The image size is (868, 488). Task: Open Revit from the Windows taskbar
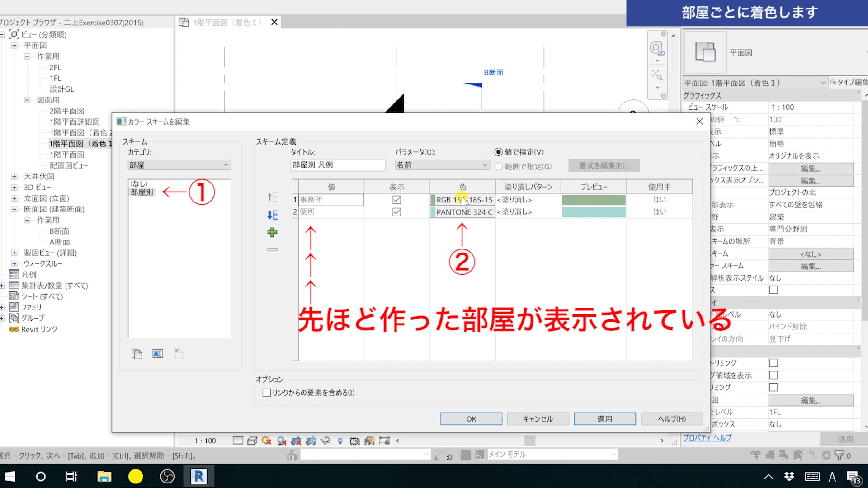pos(198,476)
